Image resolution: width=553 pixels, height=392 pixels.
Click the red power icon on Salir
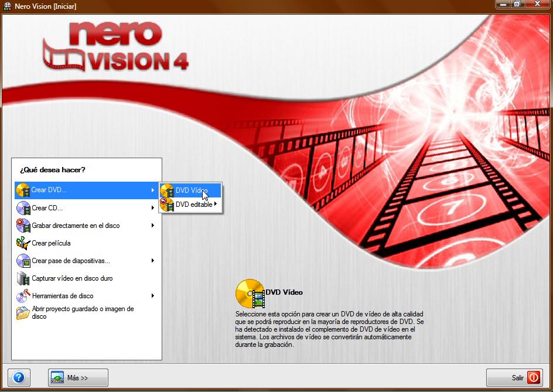(534, 377)
